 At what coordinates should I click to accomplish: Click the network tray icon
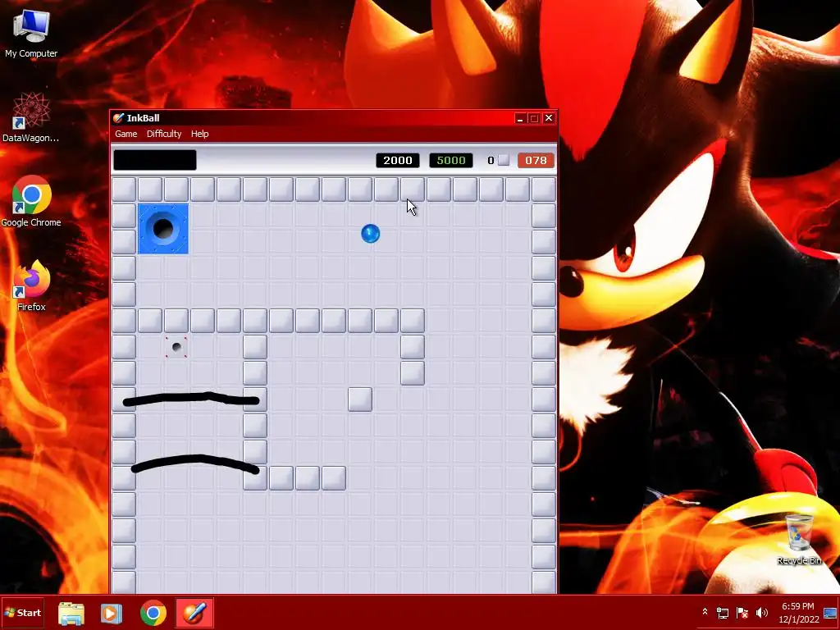point(723,612)
